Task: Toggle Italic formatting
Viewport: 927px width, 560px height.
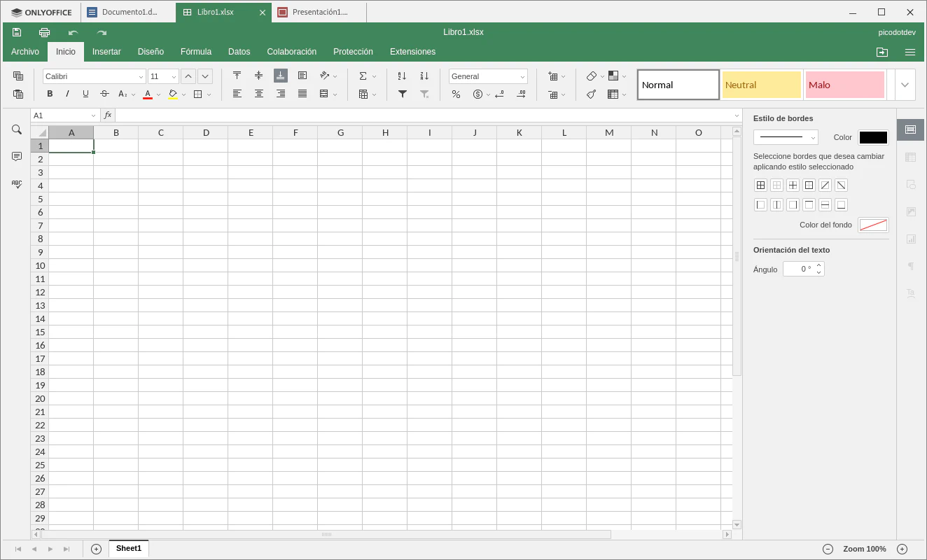Action: coord(67,94)
